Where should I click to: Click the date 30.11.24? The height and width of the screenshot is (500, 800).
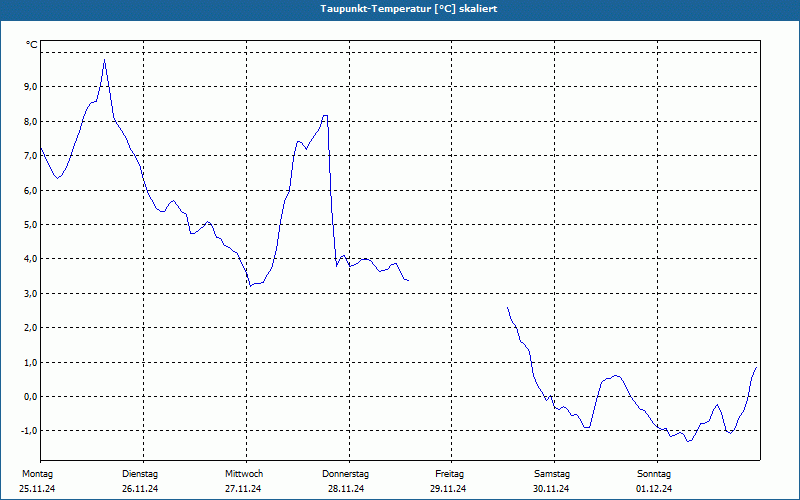click(551, 489)
